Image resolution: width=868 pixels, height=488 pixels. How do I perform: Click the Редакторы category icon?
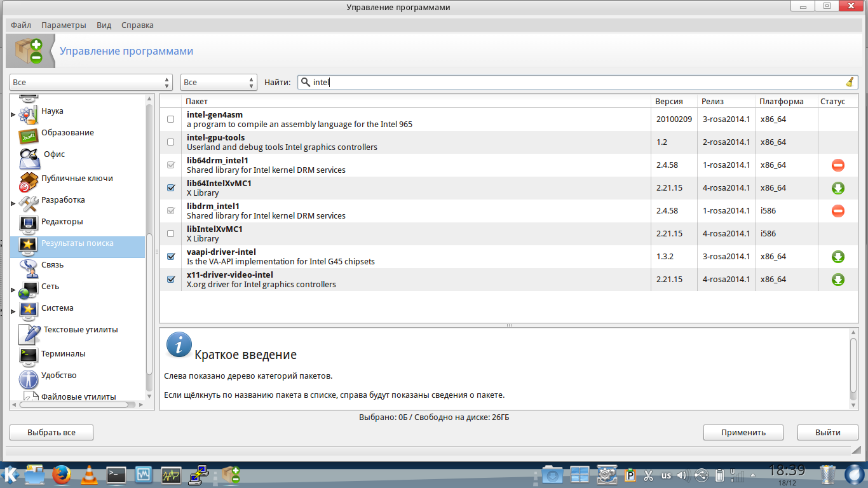29,223
